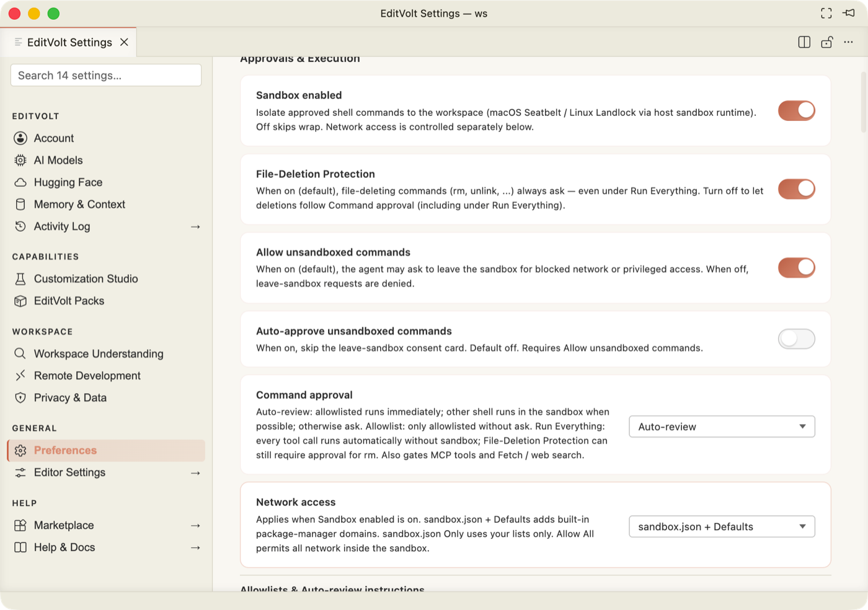
Task: Turn off the Sandbox enabled switch
Action: click(x=797, y=110)
